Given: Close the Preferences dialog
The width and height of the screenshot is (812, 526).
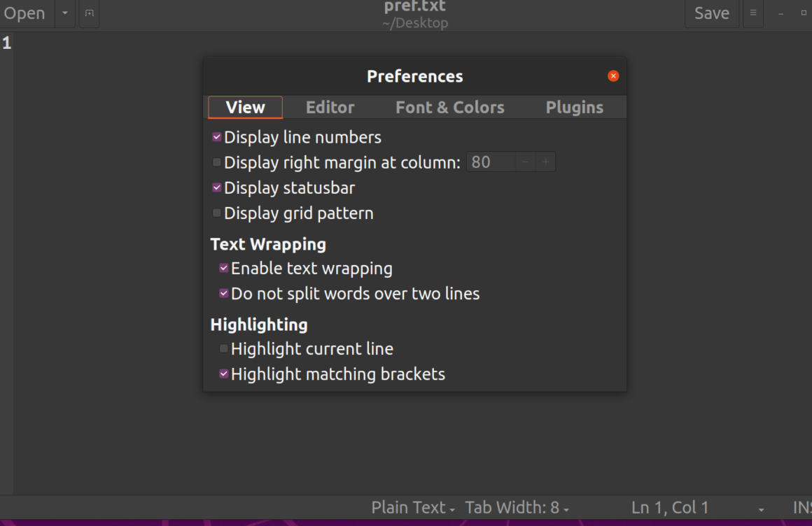Looking at the screenshot, I should click(x=612, y=76).
